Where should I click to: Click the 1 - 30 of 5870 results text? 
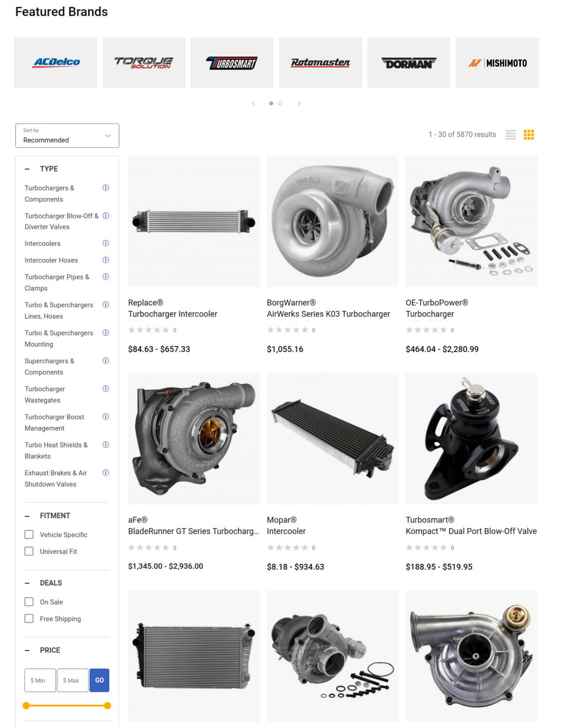pos(462,134)
